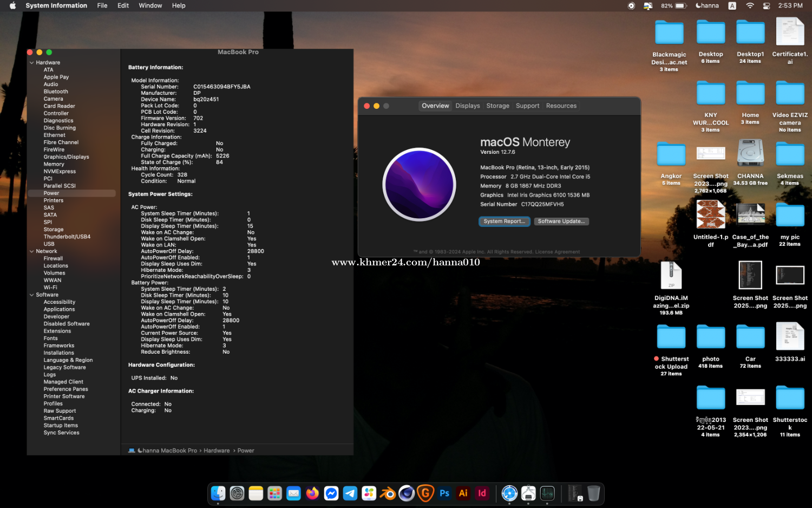This screenshot has height=508, width=812.
Task: Open the License Agreement link
Action: [558, 252]
